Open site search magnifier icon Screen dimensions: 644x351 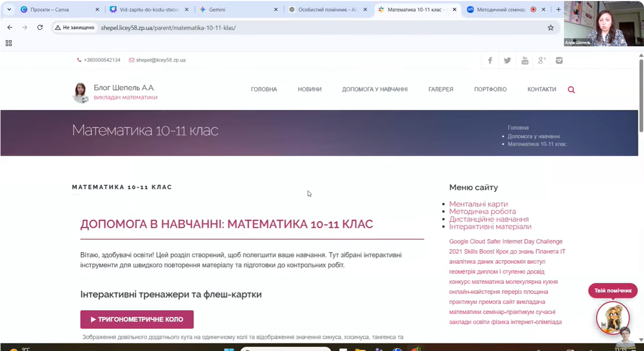[x=571, y=90]
